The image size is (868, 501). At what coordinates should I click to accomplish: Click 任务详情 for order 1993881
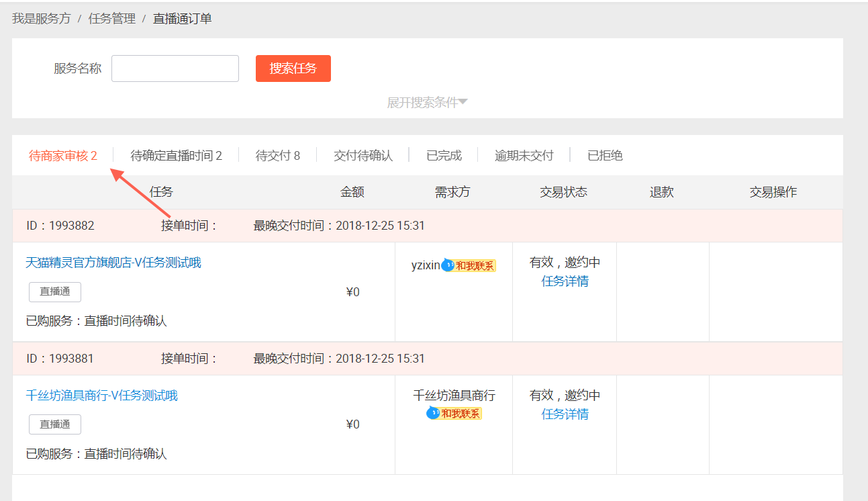coord(565,414)
